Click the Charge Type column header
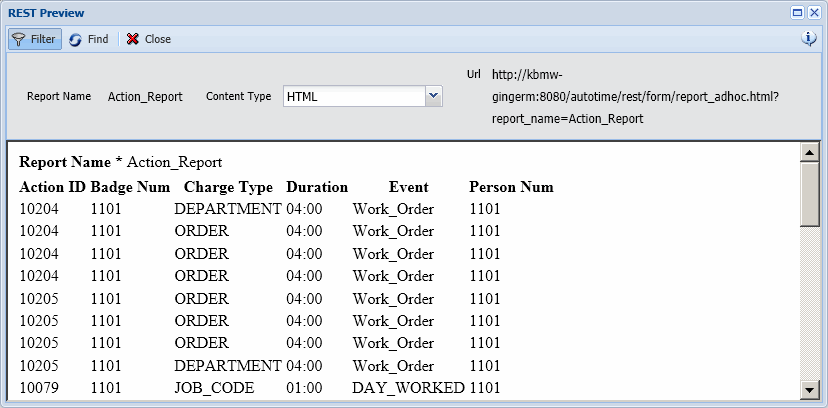 228,187
